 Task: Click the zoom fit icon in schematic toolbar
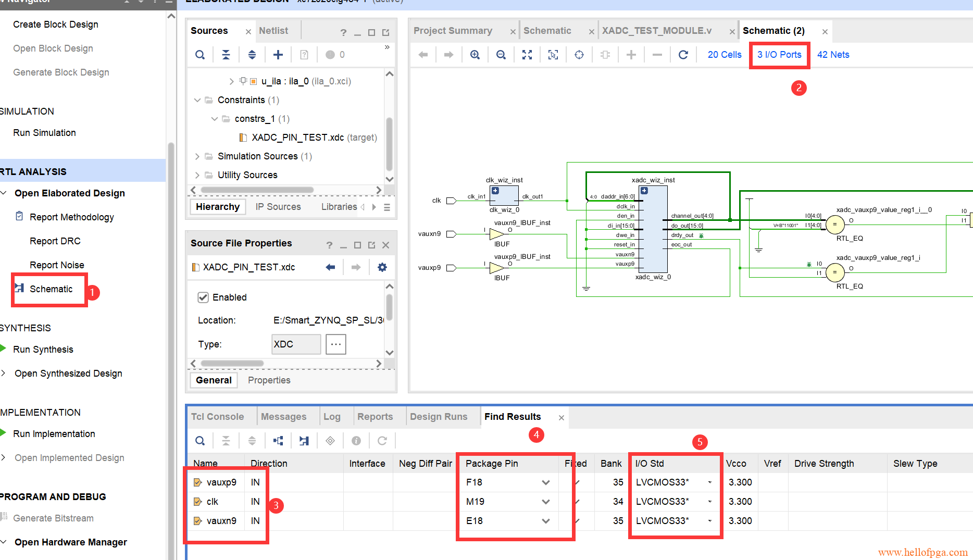(527, 55)
